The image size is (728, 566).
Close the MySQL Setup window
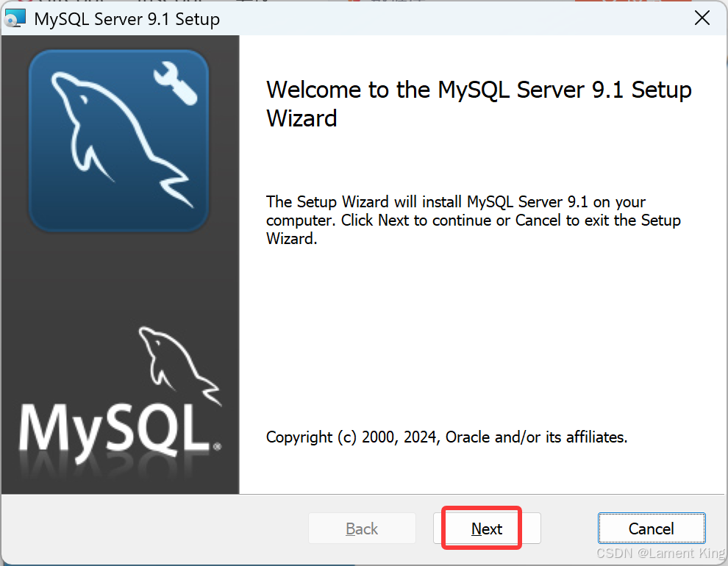click(x=702, y=18)
